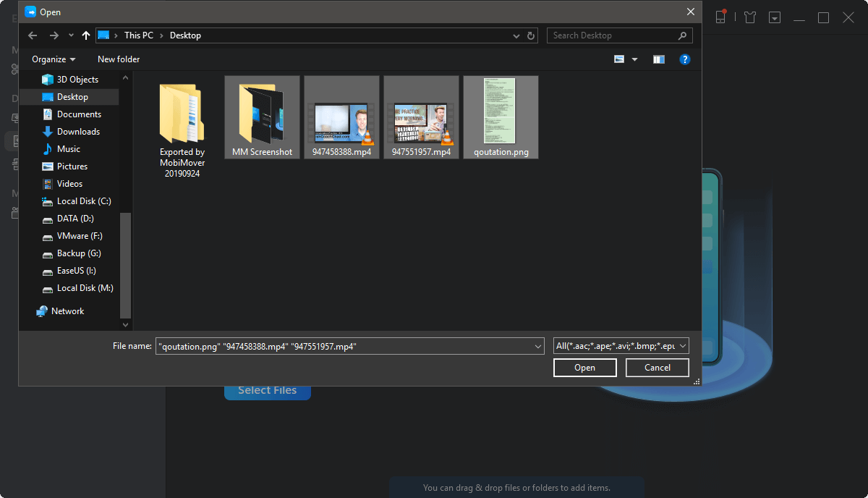Open Backup (G:) drive
The image size is (868, 498).
tap(71, 253)
